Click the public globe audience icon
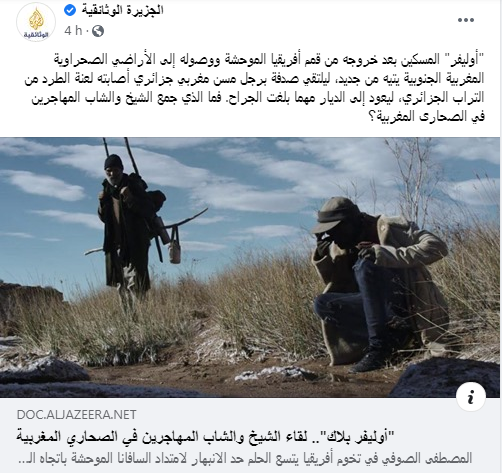The width and height of the screenshot is (502, 473). pos(98,31)
